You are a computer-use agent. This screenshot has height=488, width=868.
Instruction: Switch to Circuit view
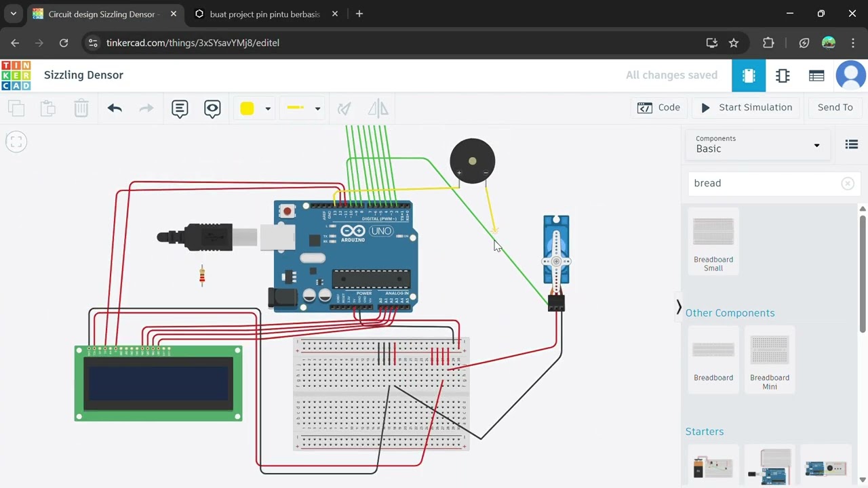point(749,75)
